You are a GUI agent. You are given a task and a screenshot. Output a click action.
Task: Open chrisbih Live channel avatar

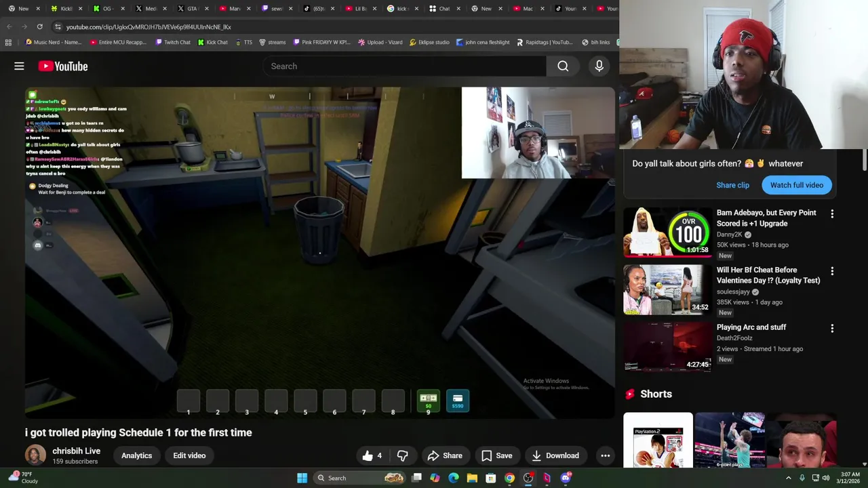[x=35, y=455]
